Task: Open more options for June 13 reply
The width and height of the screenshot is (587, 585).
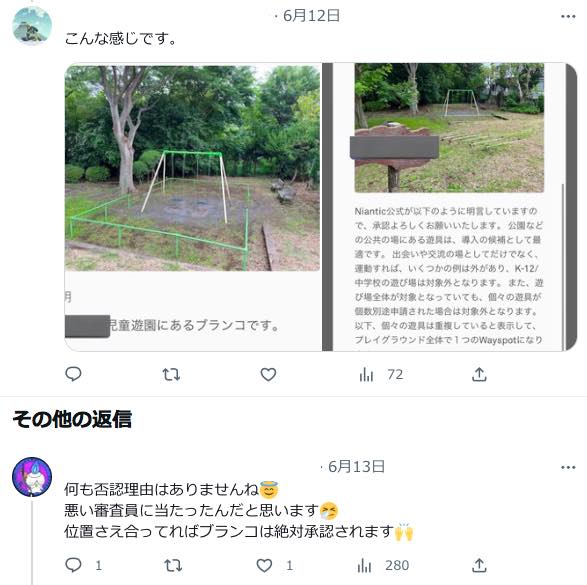Action: [x=568, y=467]
